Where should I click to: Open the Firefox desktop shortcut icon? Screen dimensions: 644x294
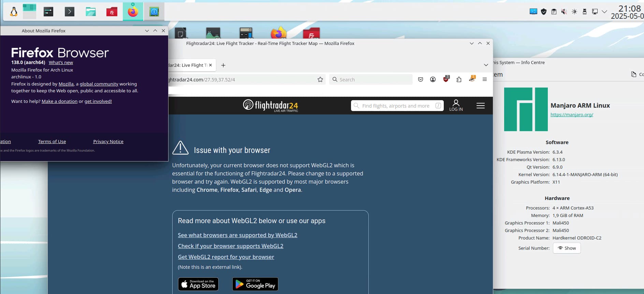pos(279,33)
